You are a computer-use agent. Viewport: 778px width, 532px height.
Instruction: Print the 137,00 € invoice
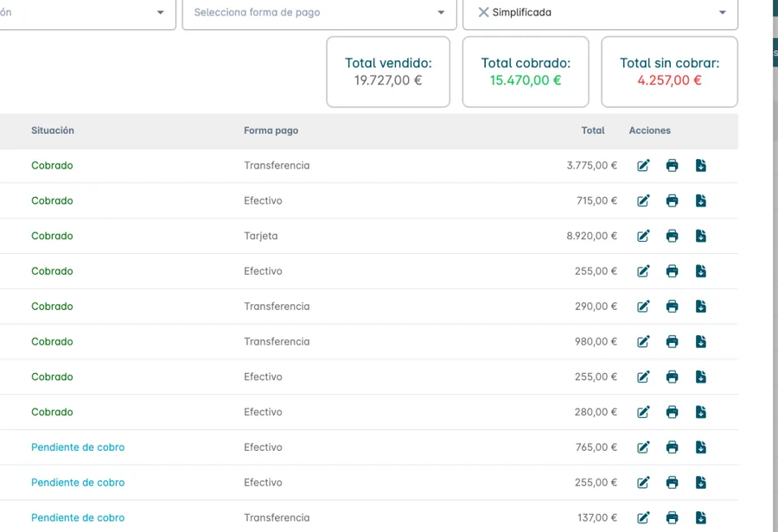pos(672,517)
